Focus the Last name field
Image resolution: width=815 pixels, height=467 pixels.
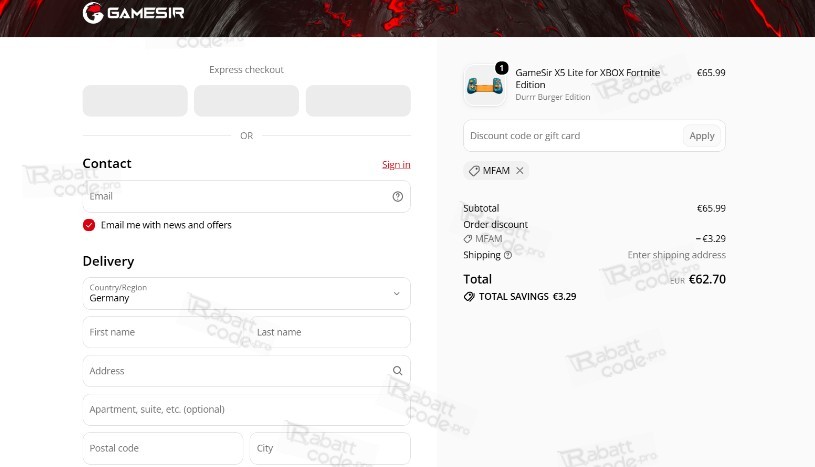331,332
